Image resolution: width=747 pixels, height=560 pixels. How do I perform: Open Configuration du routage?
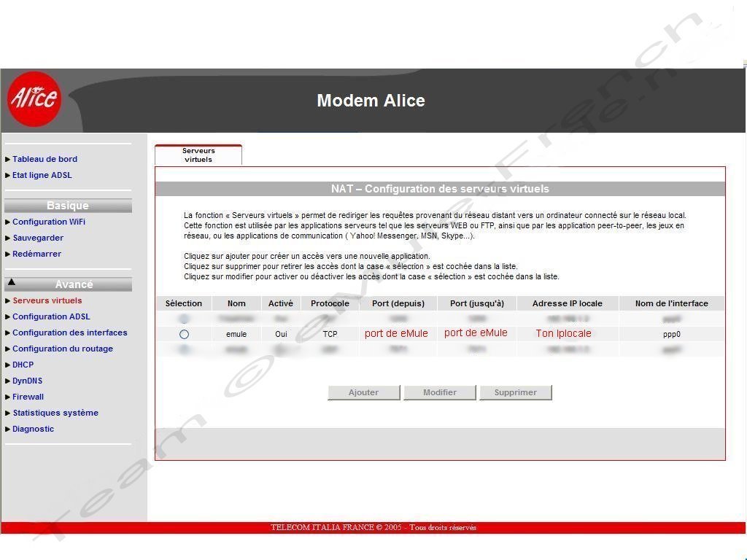point(63,349)
